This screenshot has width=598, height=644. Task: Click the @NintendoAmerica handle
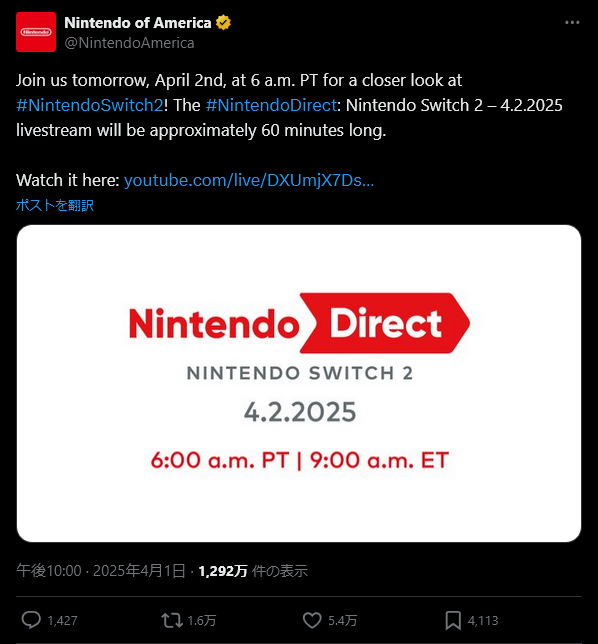coord(129,43)
